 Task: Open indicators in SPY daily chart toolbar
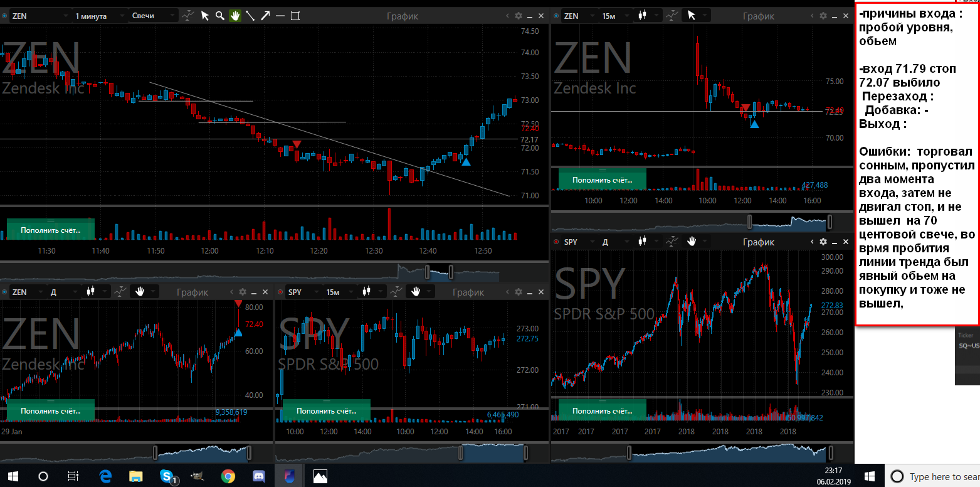(672, 241)
